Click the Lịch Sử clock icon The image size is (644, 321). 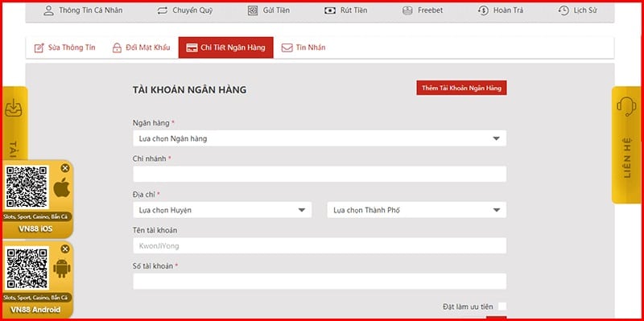563,10
